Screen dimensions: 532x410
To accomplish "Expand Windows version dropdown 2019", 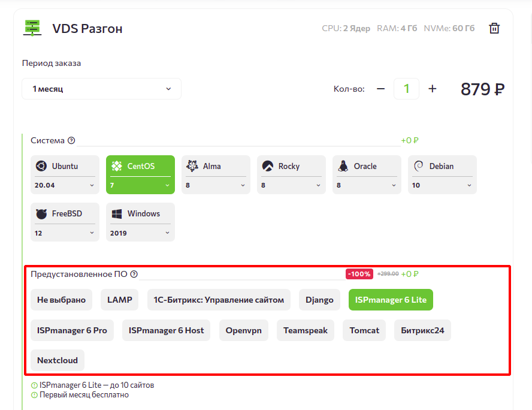I will click(x=140, y=233).
